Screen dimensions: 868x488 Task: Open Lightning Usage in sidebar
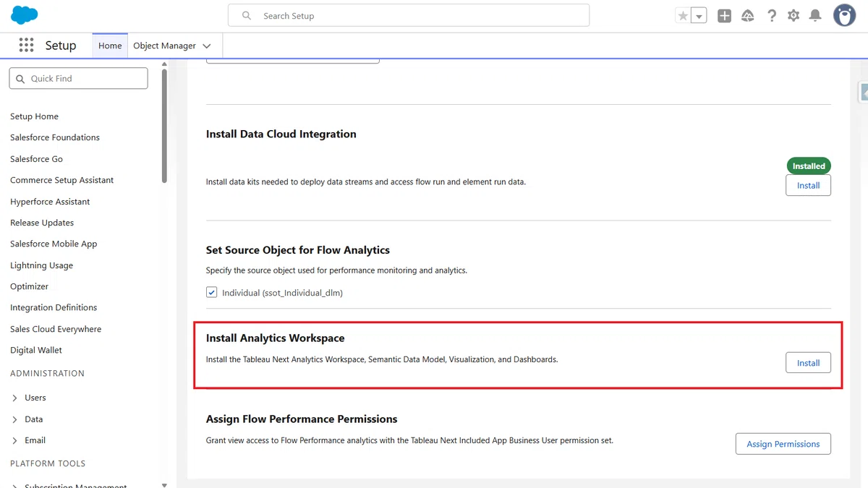(41, 265)
